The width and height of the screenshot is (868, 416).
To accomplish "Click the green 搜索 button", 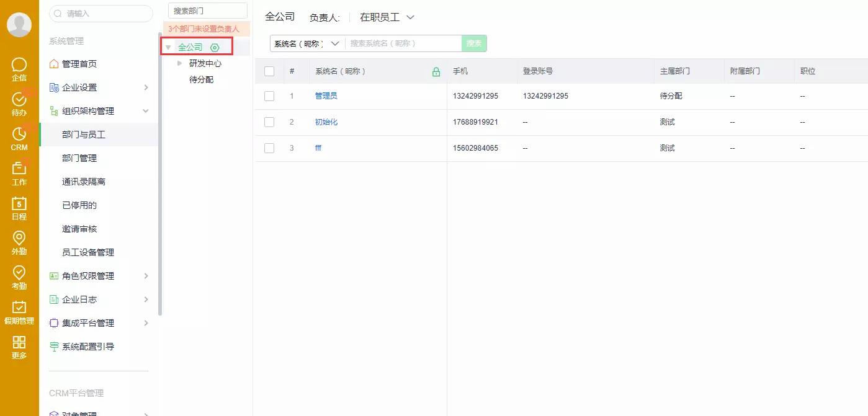I will coord(473,43).
